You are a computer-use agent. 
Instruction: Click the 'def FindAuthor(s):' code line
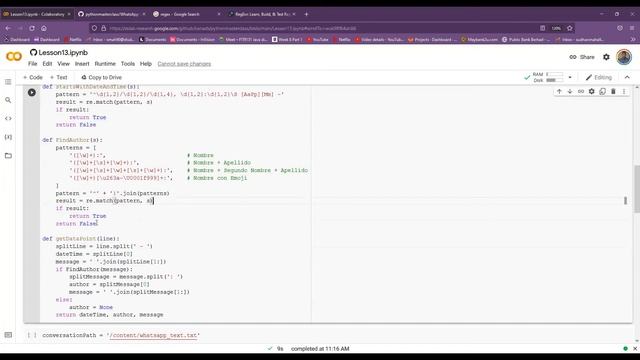click(x=72, y=140)
